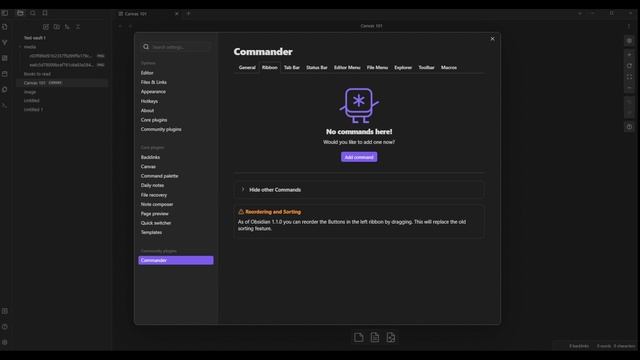
Task: Toggle the left sidebar icon
Action: [x=4, y=13]
